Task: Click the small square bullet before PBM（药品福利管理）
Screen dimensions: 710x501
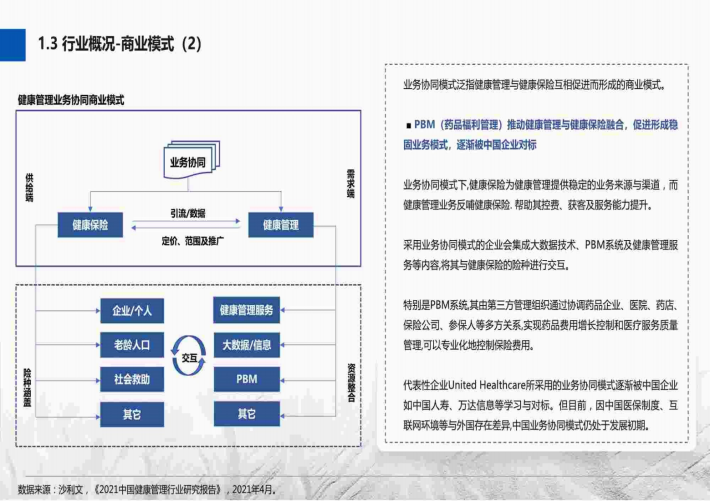Action: [x=408, y=126]
